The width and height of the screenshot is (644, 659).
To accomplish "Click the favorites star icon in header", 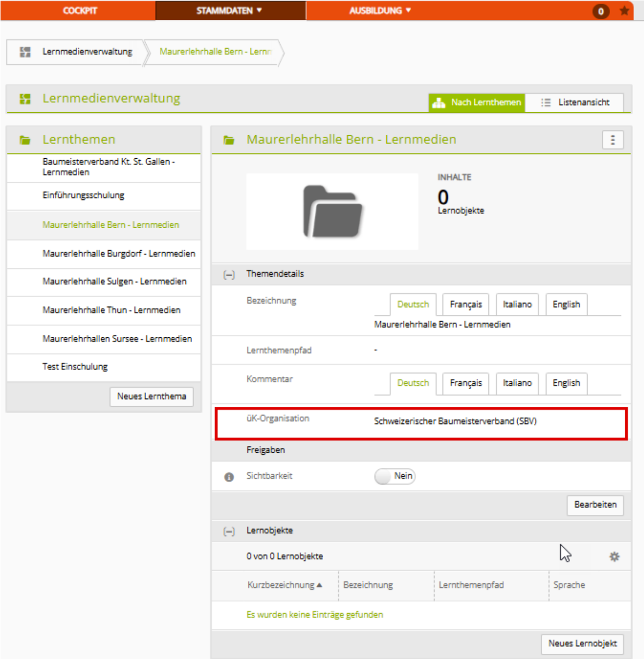I will click(624, 11).
